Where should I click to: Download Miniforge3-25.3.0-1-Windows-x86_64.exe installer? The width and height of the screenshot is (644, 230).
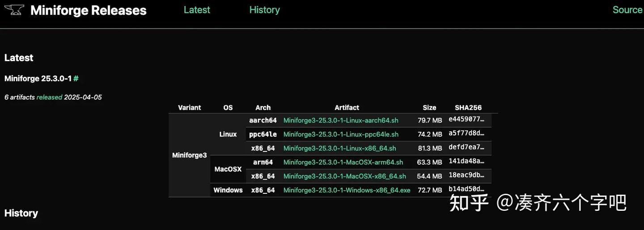[x=347, y=190]
